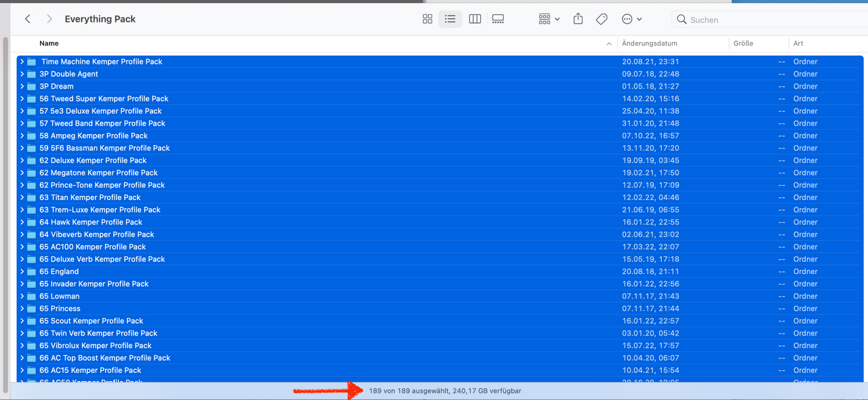Expand Time Machine Kemper Profile Pack folder
Screen dimensions: 868x400
point(22,62)
